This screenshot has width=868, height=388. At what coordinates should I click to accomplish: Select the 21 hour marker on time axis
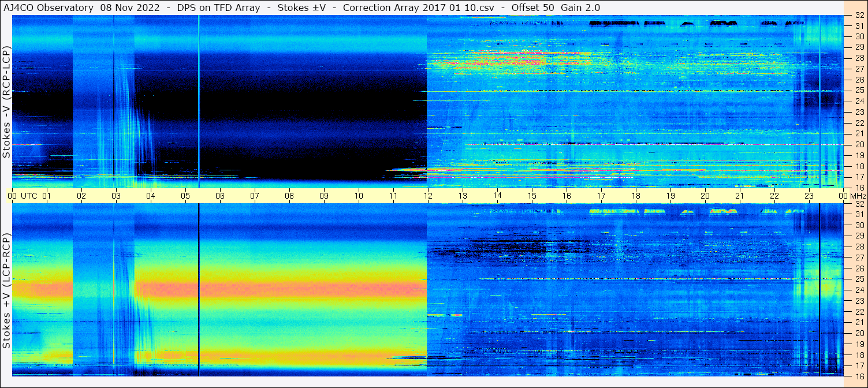pyautogui.click(x=740, y=196)
